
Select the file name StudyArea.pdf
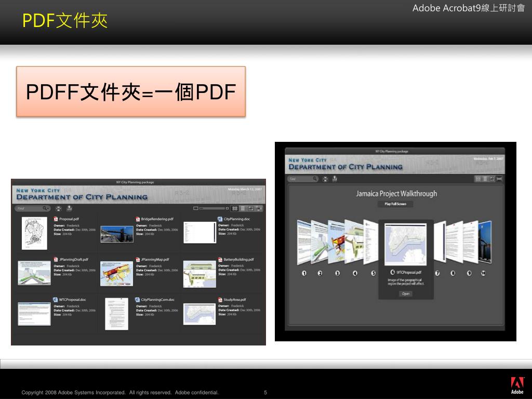click(x=235, y=300)
